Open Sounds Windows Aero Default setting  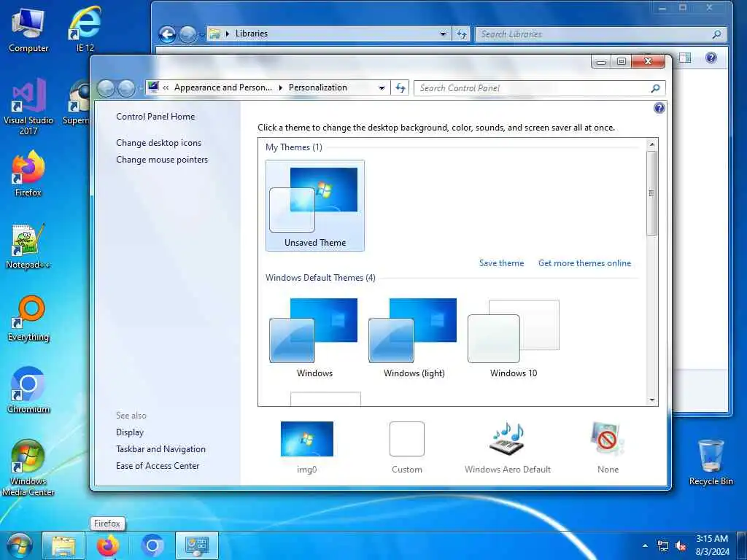(x=508, y=448)
